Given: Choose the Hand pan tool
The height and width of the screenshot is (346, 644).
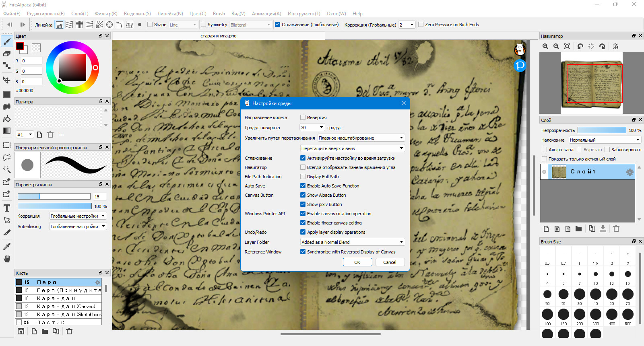Looking at the screenshot, I should (x=7, y=259).
